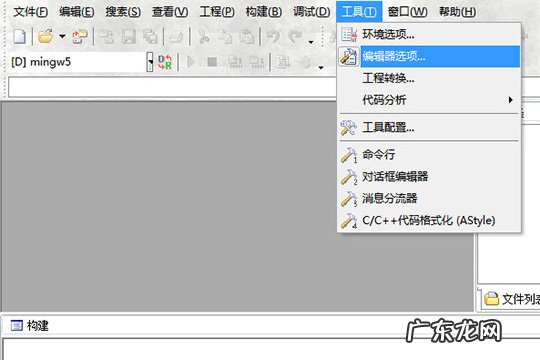Screen dimensions: 540x360
Task: Open the 工程(P) menu
Action: (x=217, y=12)
